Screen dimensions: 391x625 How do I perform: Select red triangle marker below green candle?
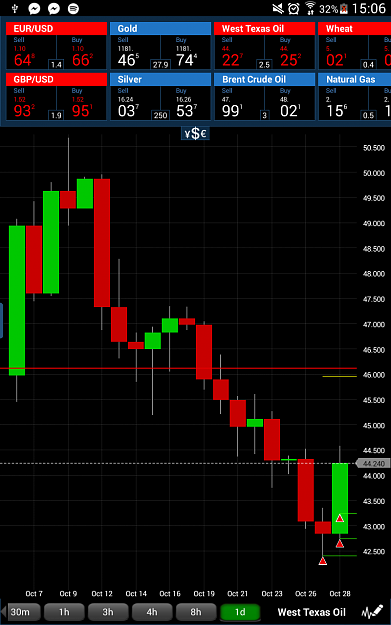(340, 543)
